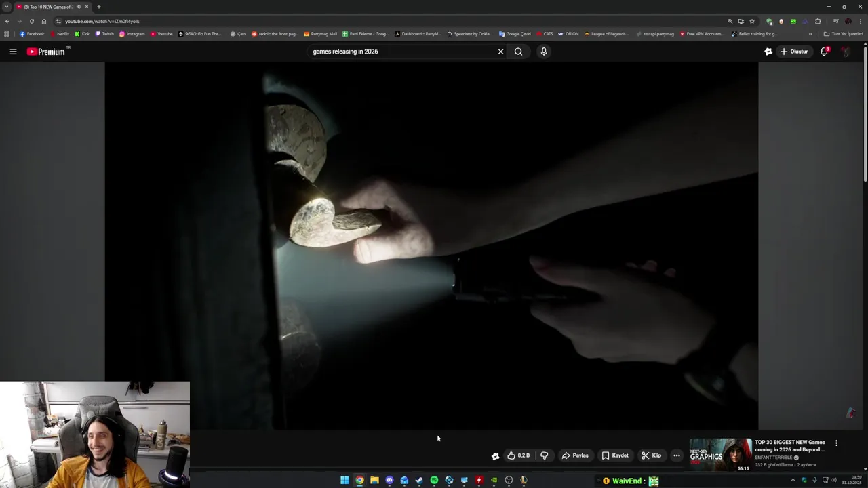This screenshot has height=488, width=868.
Task: Save the video using Kaydet
Action: tap(615, 455)
